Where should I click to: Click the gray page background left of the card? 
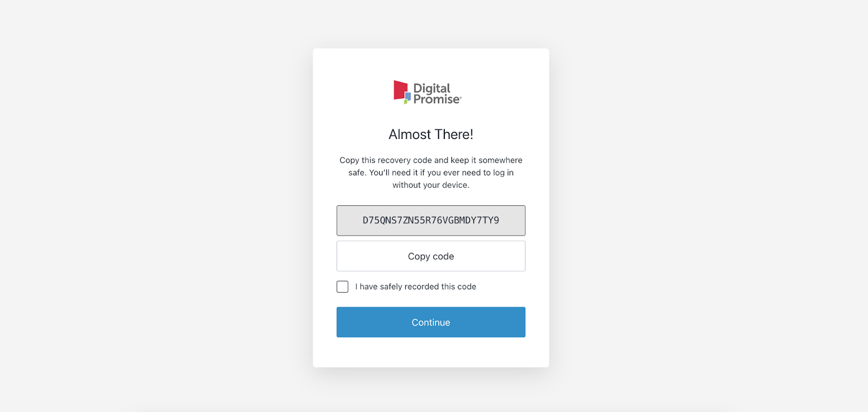coord(156,206)
